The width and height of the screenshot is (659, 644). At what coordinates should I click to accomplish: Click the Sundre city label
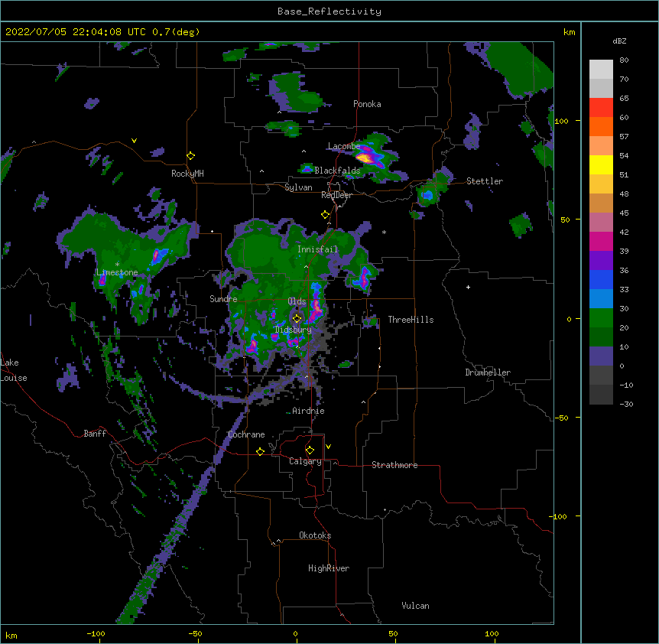pyautogui.click(x=223, y=299)
